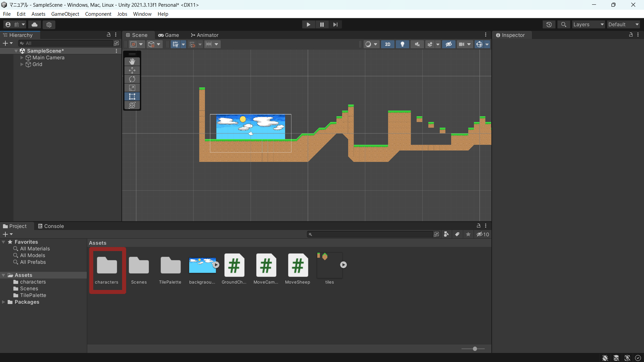This screenshot has height=362, width=644.
Task: Select the Scale tool
Action: click(x=132, y=88)
